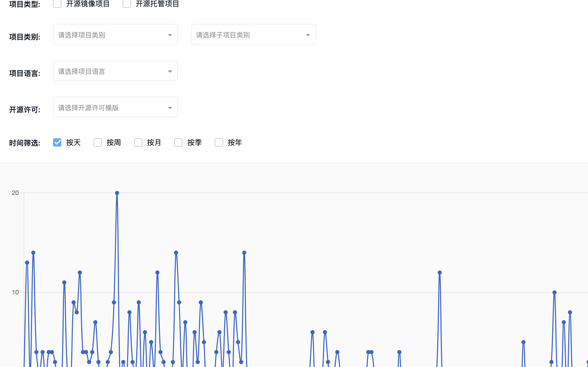Click the chart's peak point at 20
Image resolution: width=588 pixels, height=367 pixels.
117,193
